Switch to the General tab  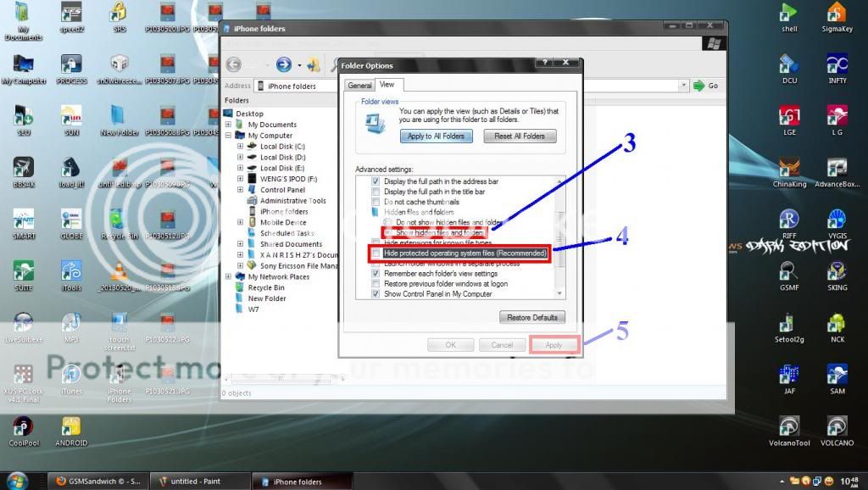(359, 86)
